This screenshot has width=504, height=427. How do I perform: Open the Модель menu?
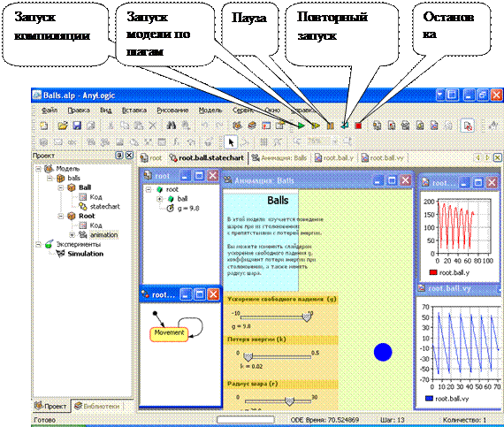(210, 111)
